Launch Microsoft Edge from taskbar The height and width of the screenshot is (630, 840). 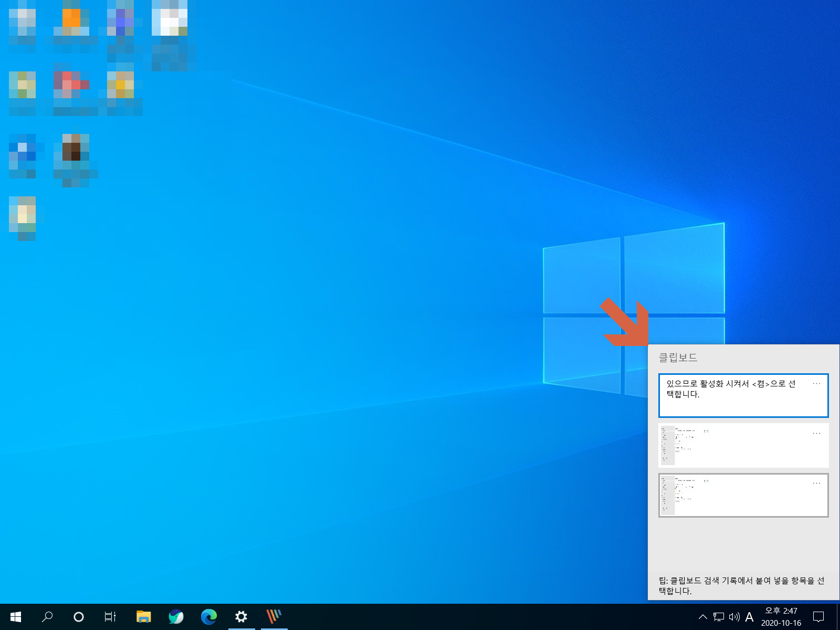[x=208, y=617]
